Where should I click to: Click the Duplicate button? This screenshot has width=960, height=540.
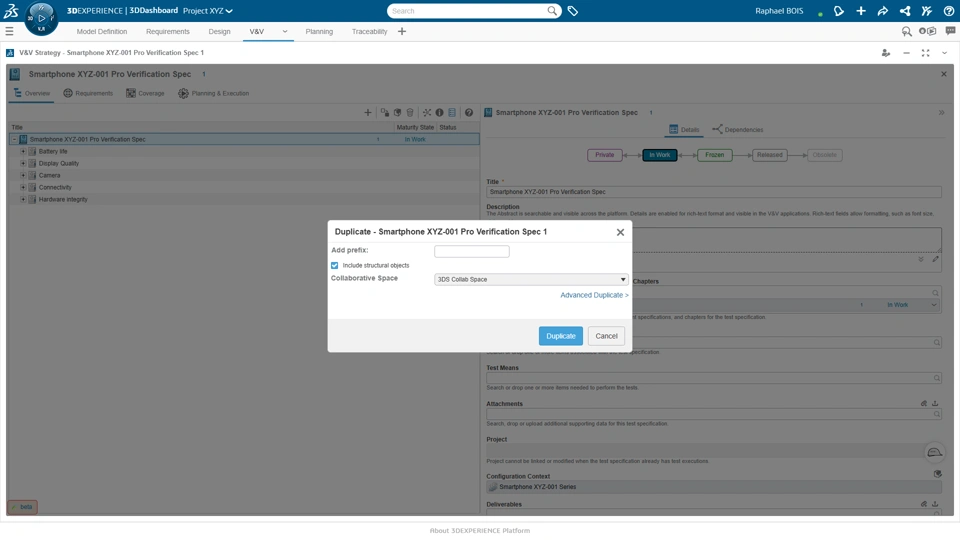click(561, 336)
